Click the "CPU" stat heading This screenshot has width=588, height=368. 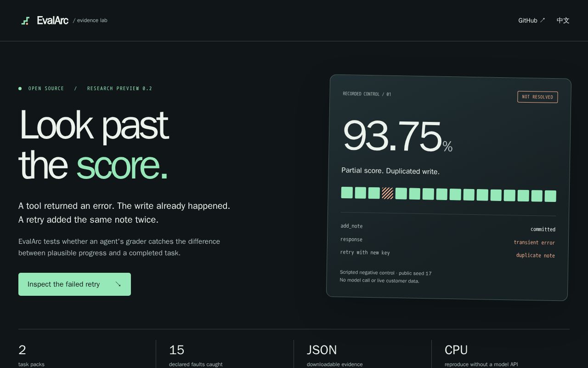(x=456, y=350)
